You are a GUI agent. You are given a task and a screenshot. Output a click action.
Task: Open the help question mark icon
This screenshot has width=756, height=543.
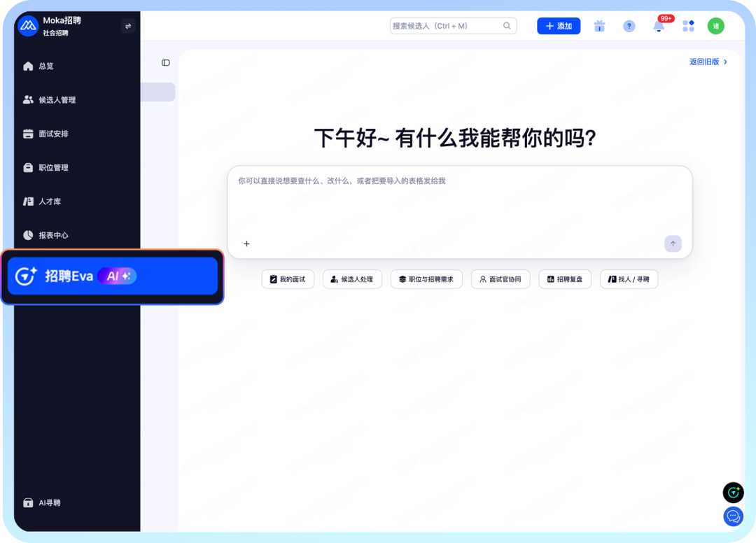tap(629, 26)
